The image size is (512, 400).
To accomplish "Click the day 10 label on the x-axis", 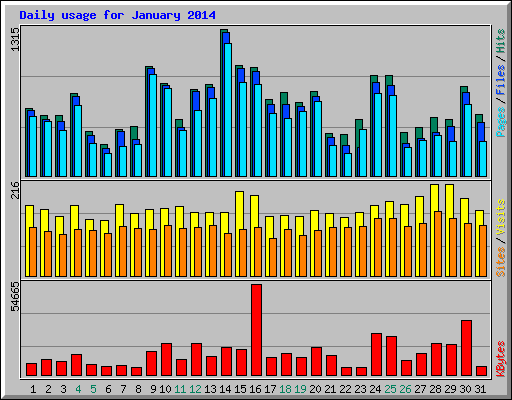I will (165, 389).
